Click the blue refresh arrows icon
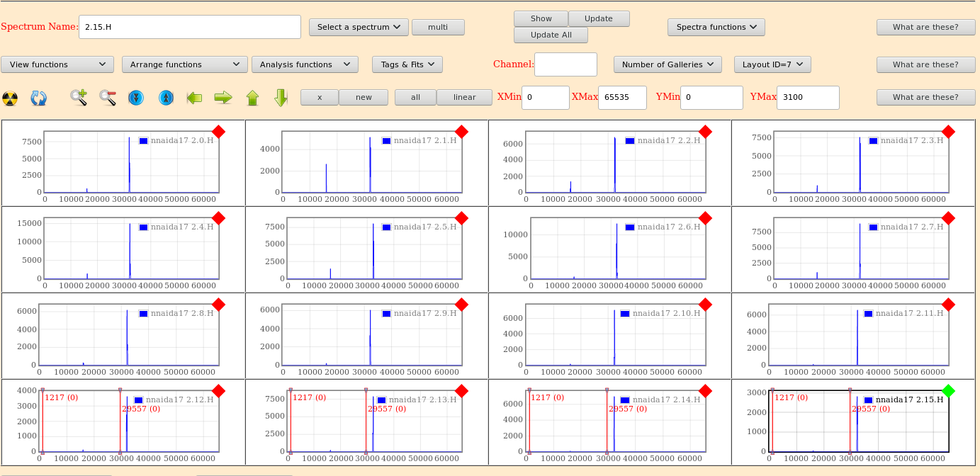This screenshot has height=476, width=980. pos(38,98)
